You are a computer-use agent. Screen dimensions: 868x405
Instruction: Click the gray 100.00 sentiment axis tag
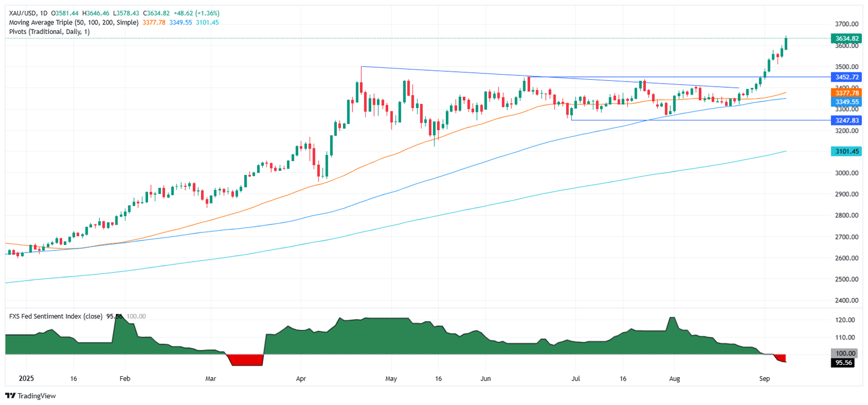click(x=845, y=354)
